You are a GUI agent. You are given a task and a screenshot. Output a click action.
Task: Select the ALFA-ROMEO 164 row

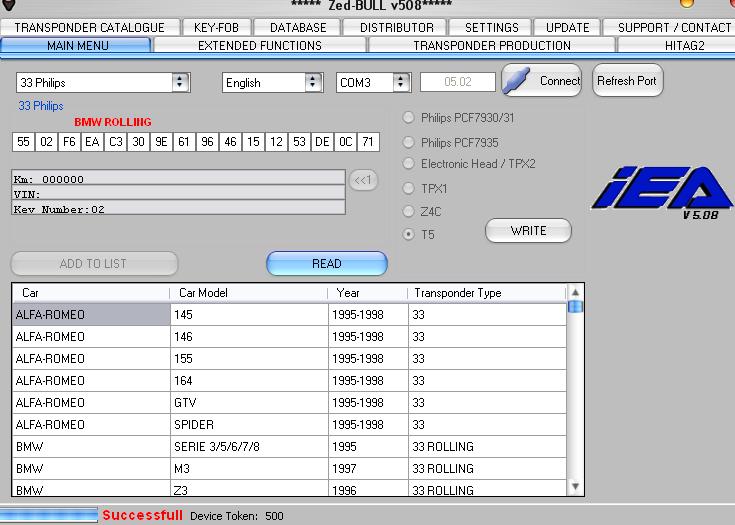point(289,381)
